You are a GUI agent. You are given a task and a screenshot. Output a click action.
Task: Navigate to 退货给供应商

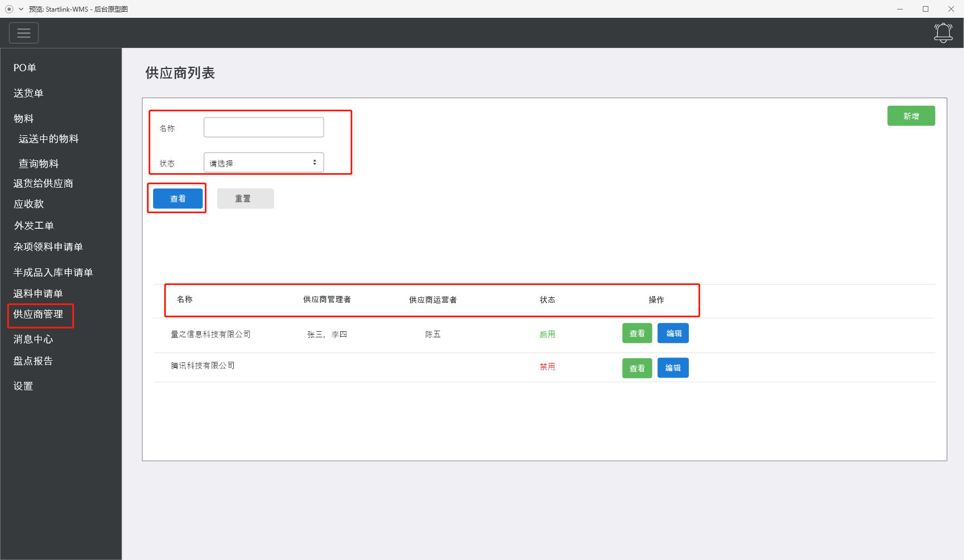click(43, 183)
